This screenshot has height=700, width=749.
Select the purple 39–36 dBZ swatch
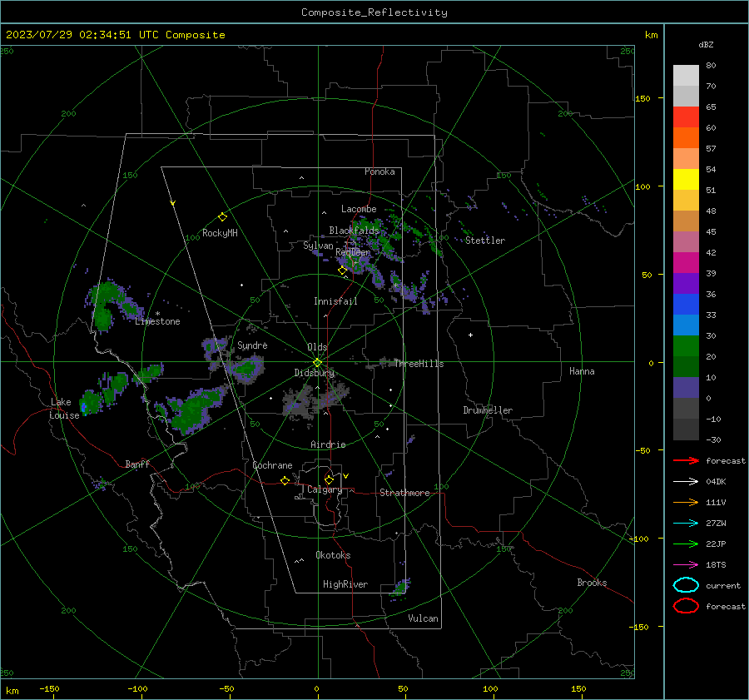click(686, 283)
